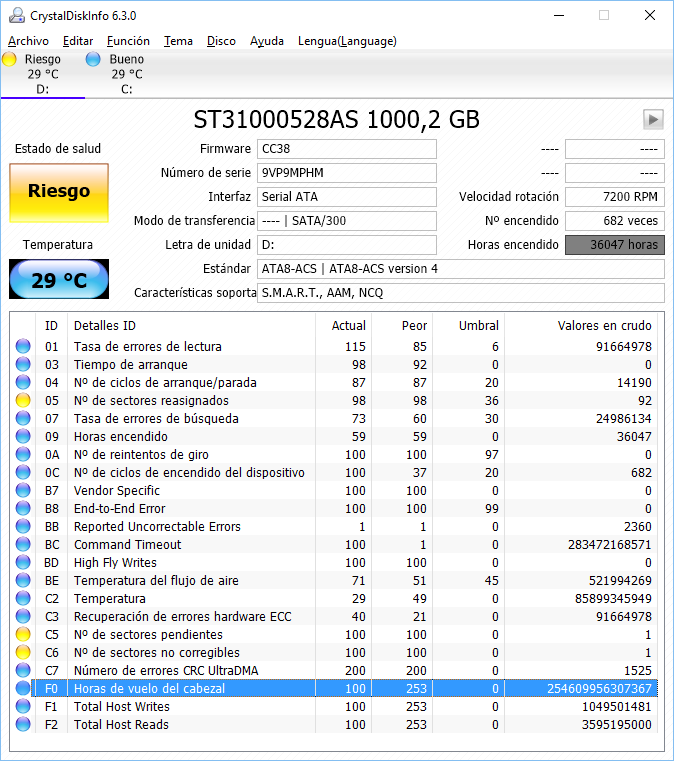The height and width of the screenshot is (761, 674).
Task: Click raw value 283472168571 of Command Timeout
Action: tap(609, 545)
